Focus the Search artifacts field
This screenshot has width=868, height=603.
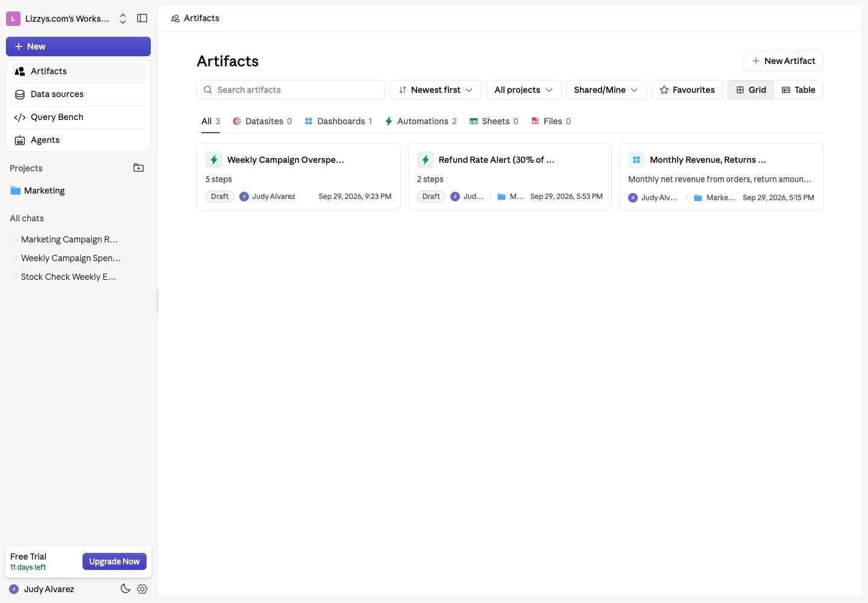pyautogui.click(x=291, y=90)
